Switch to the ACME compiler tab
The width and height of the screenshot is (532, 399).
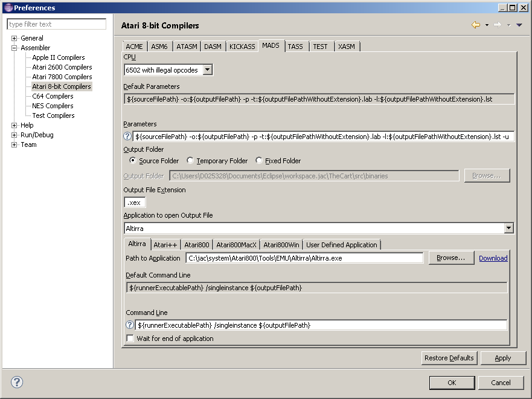134,47
